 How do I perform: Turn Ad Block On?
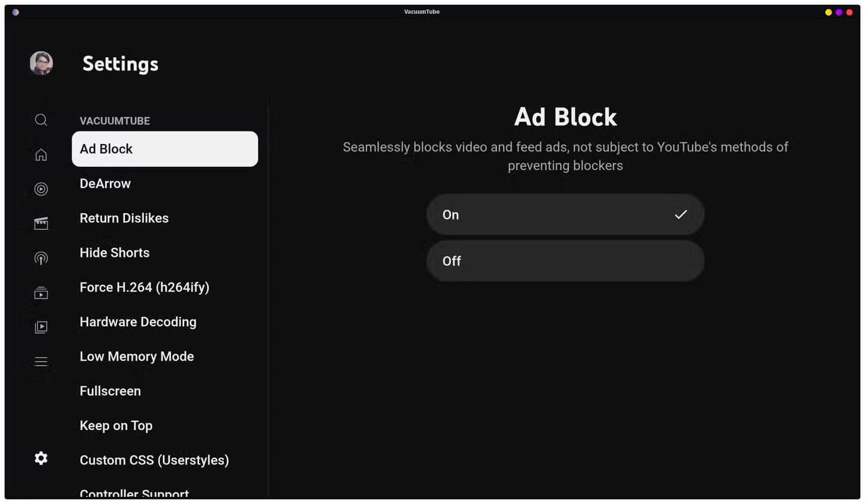pos(565,214)
